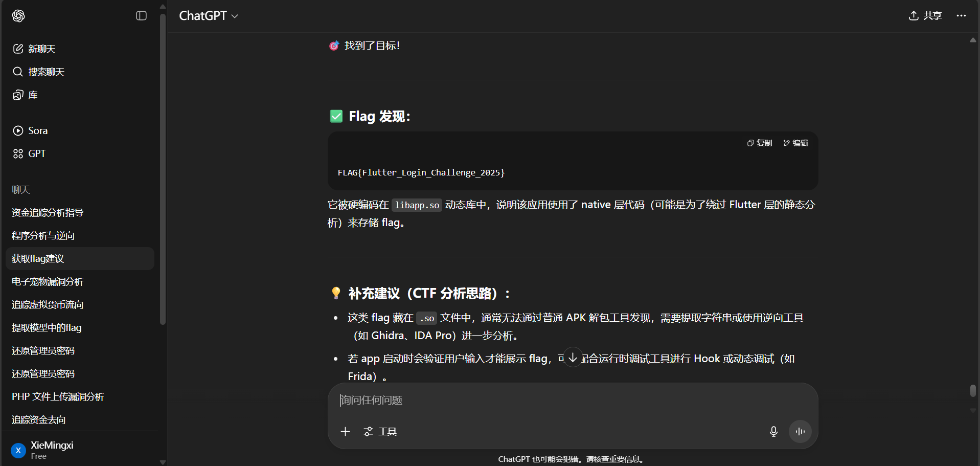The width and height of the screenshot is (980, 466).
Task: Click the 共享 share button
Action: (925, 16)
